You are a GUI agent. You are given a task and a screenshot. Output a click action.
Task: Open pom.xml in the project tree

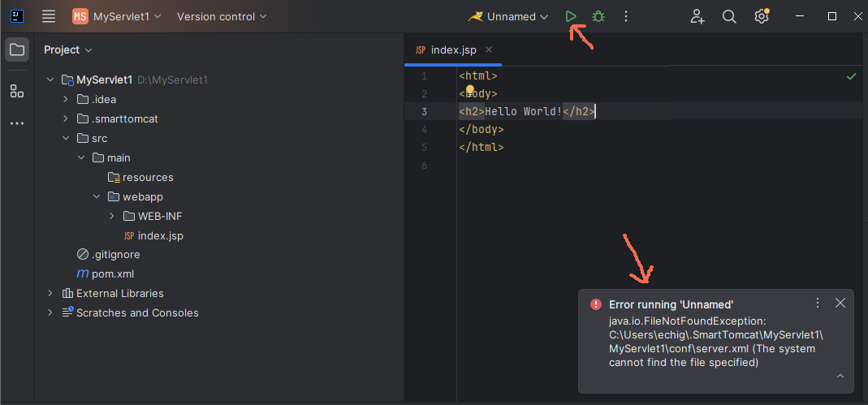112,274
